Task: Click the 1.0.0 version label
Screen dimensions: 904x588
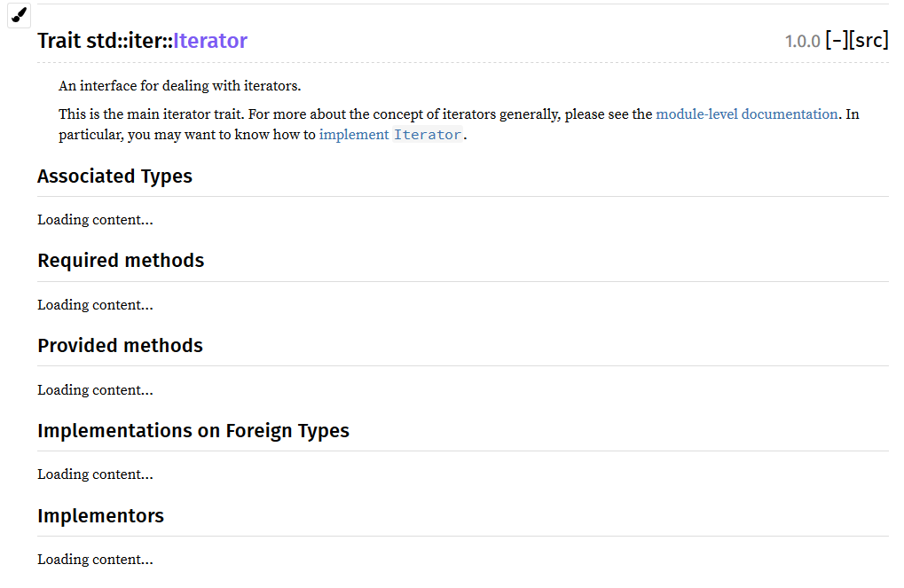Action: pyautogui.click(x=803, y=42)
